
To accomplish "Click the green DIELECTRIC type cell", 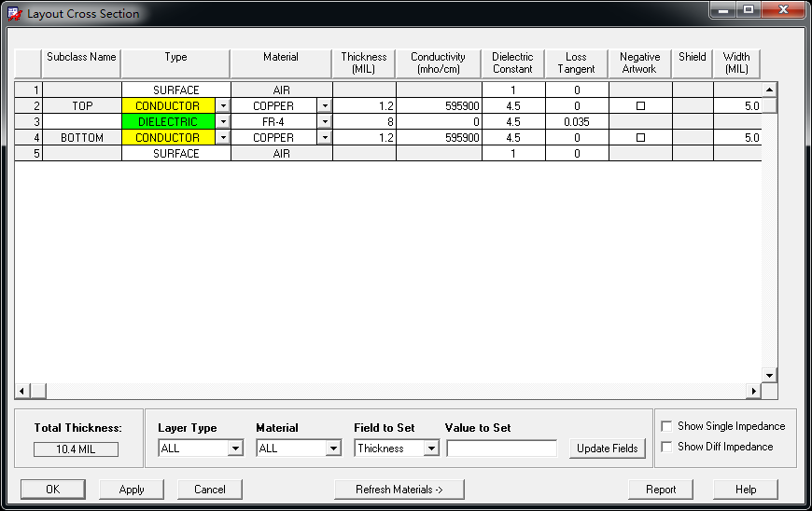I will 168,122.
